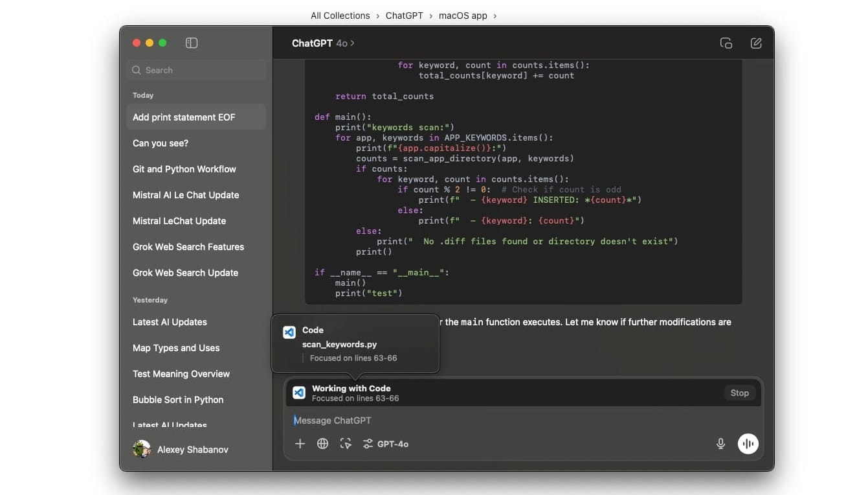Click 'Working with Code' label
Image resolution: width=868 pixels, height=495 pixels.
[351, 389]
